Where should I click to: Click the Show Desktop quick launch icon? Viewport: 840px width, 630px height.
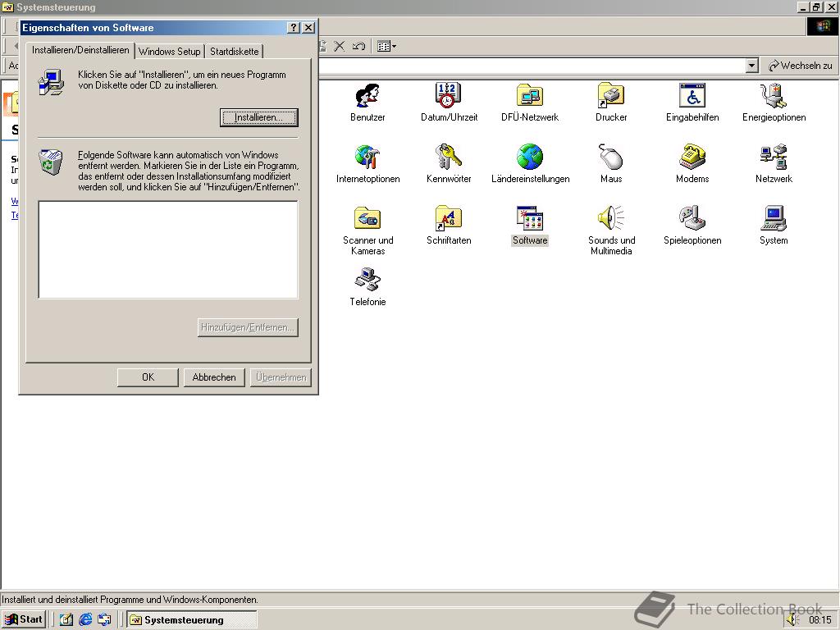[66, 620]
